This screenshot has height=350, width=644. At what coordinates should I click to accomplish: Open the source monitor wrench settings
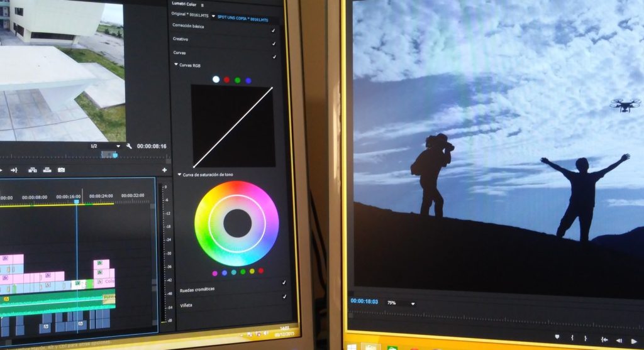click(x=129, y=146)
